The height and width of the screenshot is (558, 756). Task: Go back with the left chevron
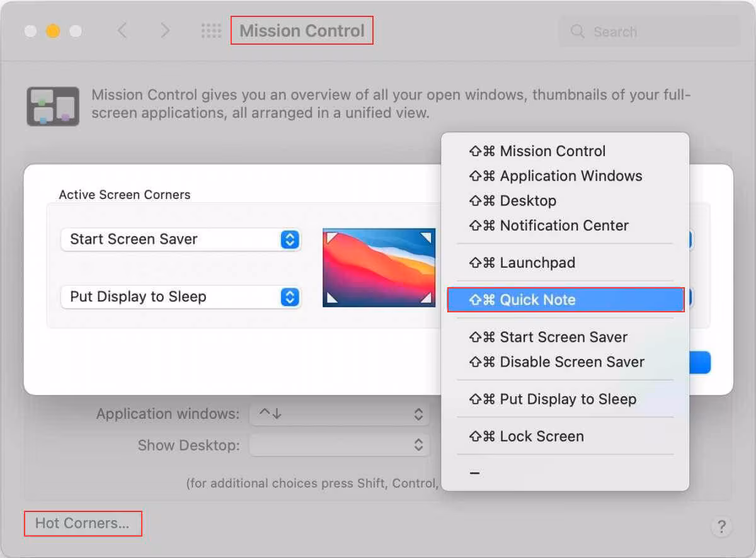click(123, 30)
